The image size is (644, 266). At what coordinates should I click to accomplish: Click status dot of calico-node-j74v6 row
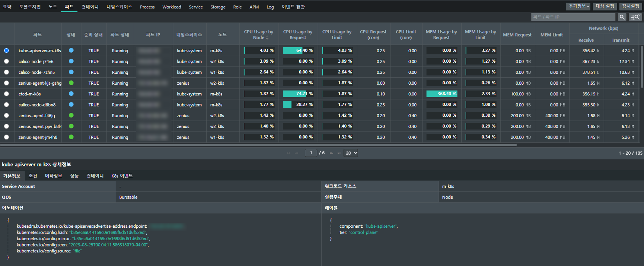[x=71, y=61]
